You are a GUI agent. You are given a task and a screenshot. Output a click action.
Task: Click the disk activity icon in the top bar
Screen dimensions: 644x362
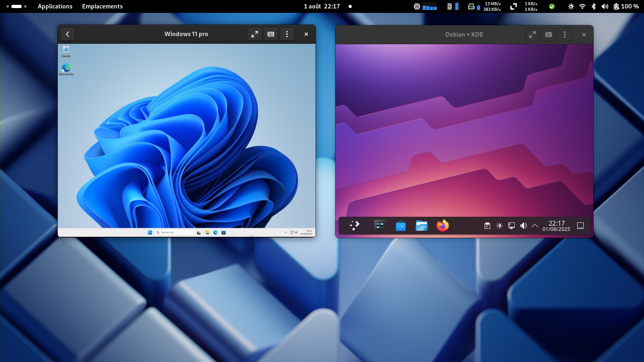click(471, 6)
